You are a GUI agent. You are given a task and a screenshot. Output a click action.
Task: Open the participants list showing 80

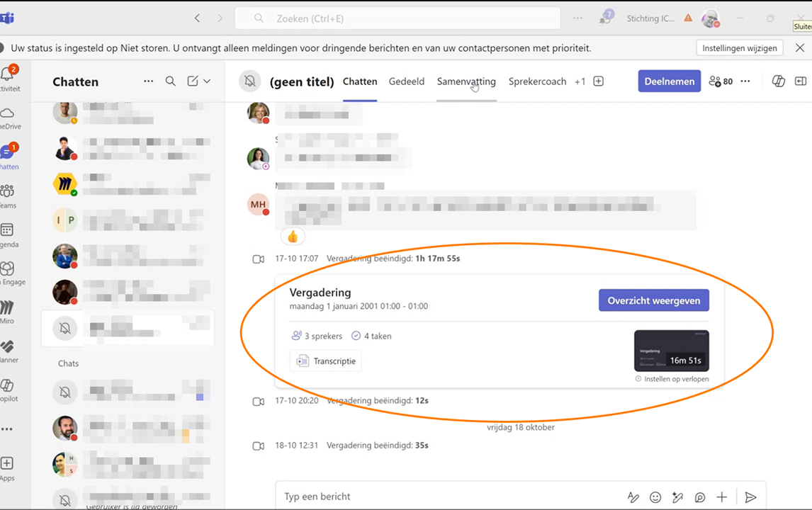click(x=721, y=81)
